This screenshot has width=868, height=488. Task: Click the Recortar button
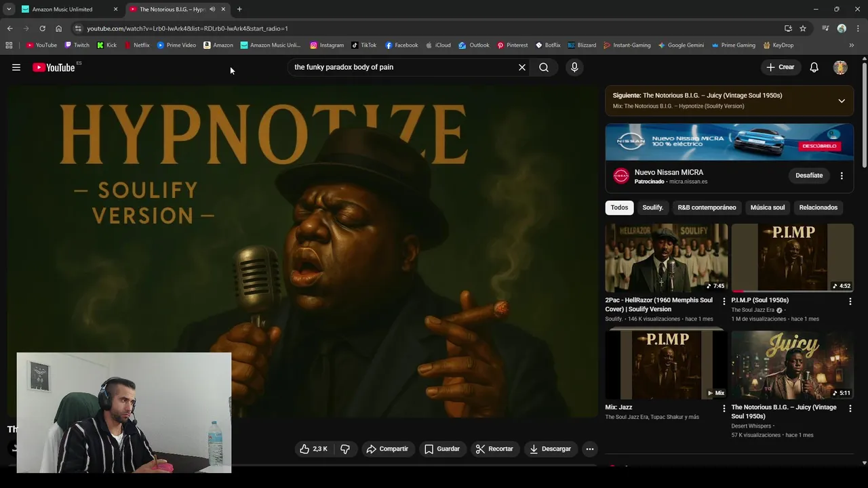point(494,449)
